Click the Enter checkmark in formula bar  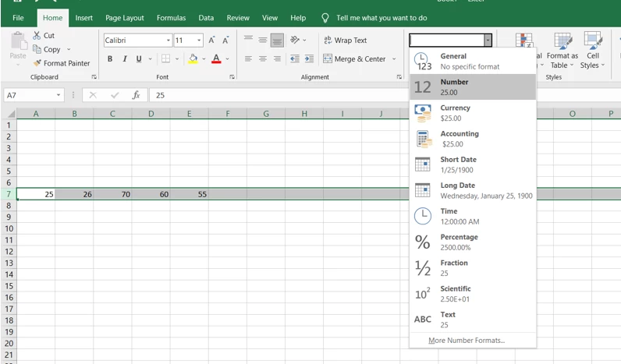(x=115, y=95)
